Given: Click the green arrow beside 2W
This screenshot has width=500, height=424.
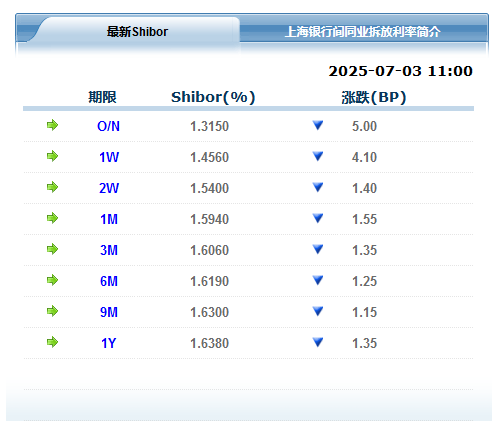Looking at the screenshot, I should [52, 187].
